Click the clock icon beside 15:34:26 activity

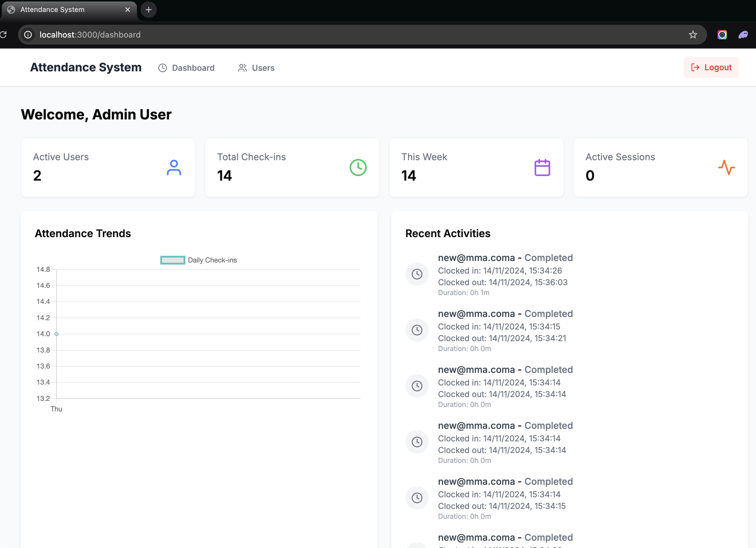(417, 274)
